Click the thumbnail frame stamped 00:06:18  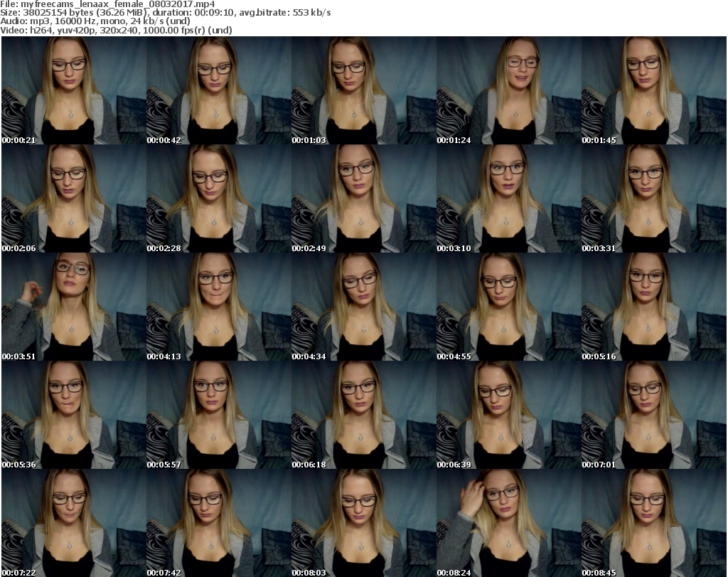pos(364,415)
